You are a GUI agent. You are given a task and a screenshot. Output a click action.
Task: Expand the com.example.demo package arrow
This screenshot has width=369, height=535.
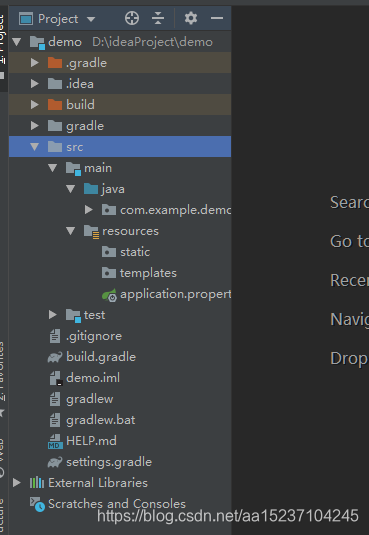[89, 210]
